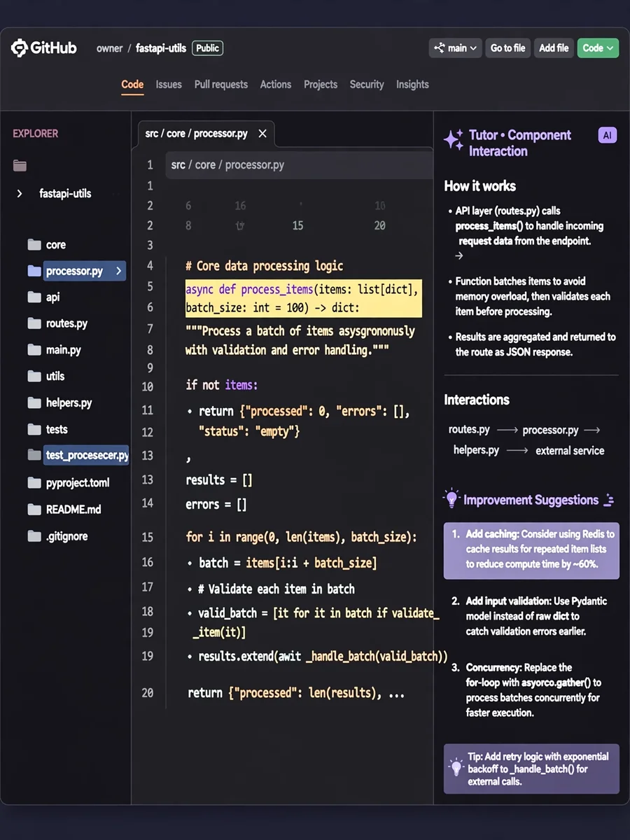Select the src / core / processor.py editor tab
This screenshot has height=840, width=630.
click(x=206, y=133)
